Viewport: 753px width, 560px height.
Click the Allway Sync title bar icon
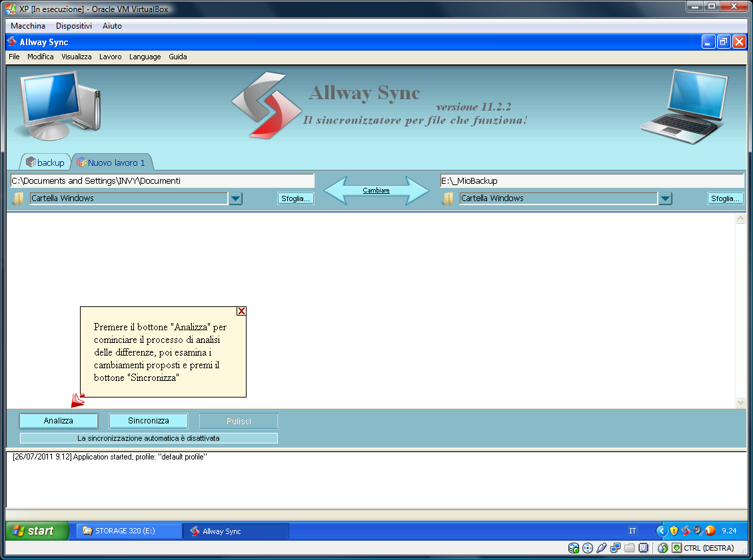click(x=12, y=42)
